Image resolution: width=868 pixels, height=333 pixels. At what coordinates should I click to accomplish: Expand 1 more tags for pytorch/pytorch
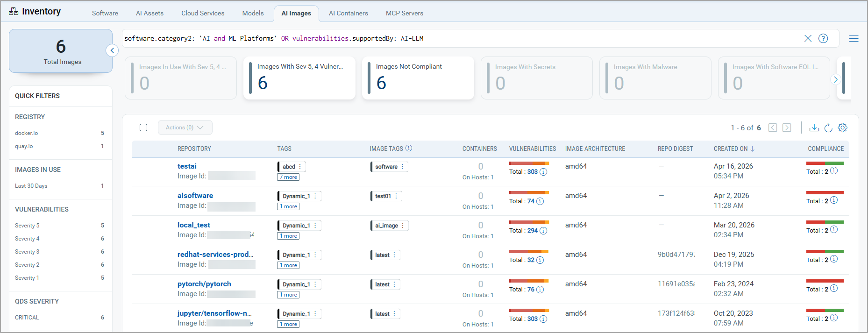tap(288, 295)
